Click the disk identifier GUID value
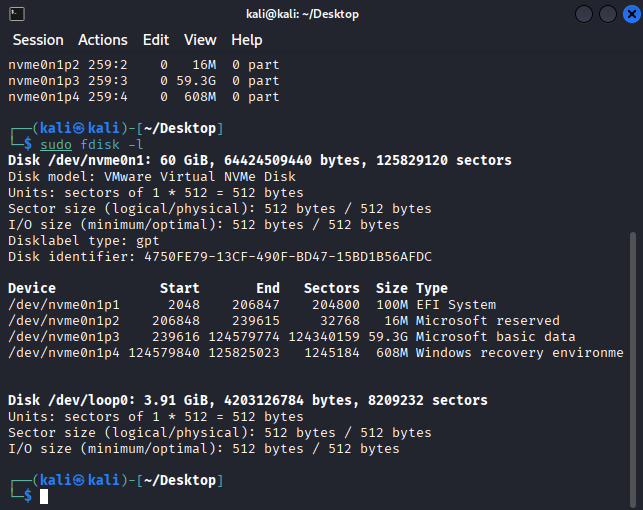The height and width of the screenshot is (510, 643). pos(282,257)
